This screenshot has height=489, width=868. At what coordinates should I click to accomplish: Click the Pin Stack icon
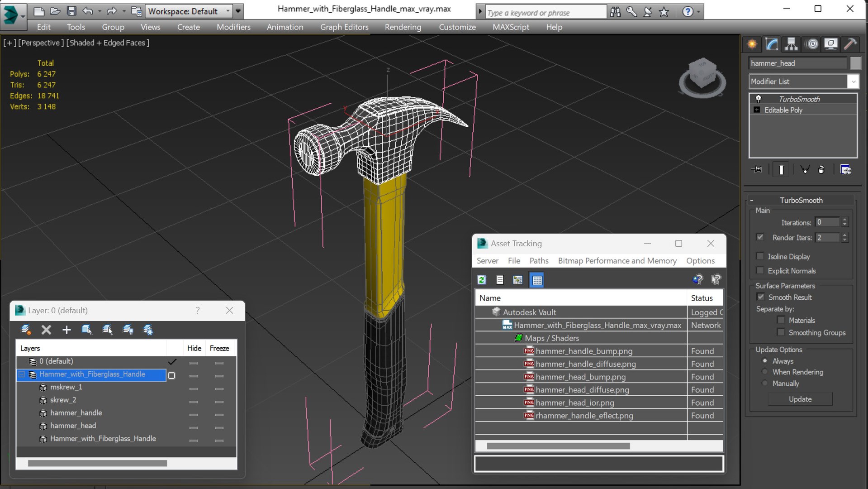click(x=757, y=169)
